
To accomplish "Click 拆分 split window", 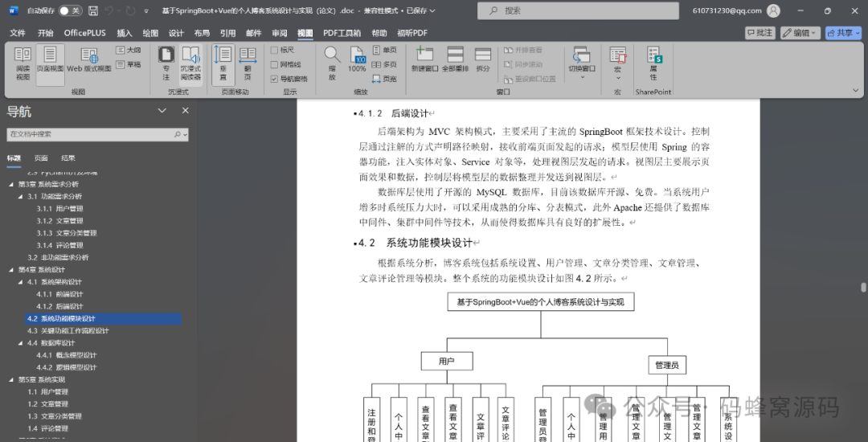I will click(x=483, y=59).
